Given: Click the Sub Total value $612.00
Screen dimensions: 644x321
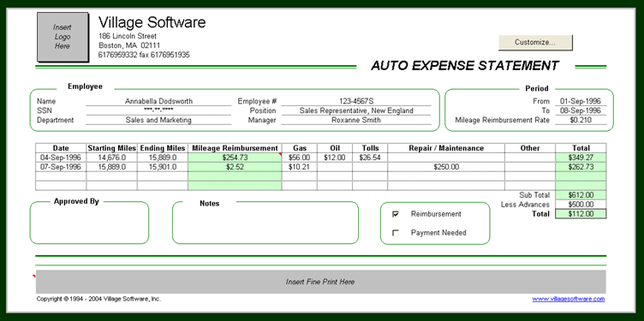Looking at the screenshot, I should coord(581,195).
